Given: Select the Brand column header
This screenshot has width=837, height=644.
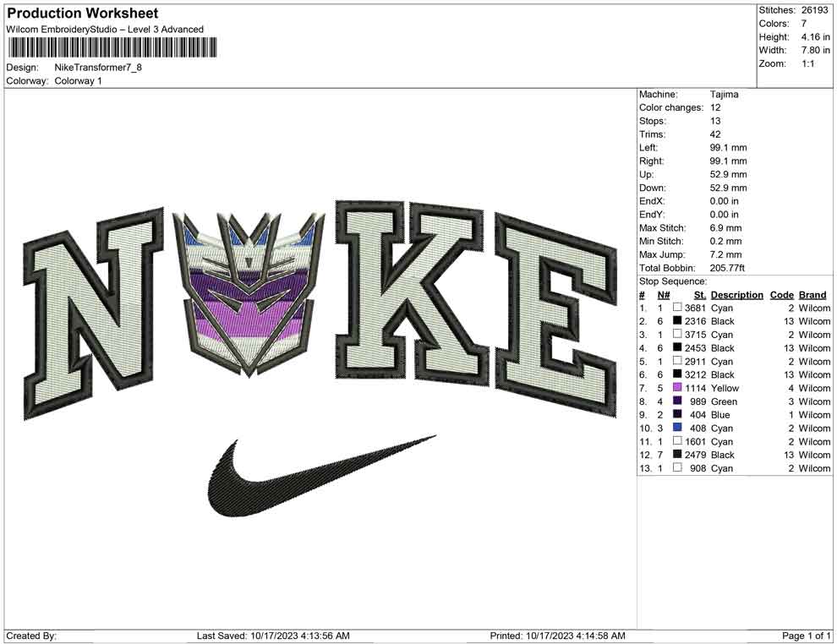Looking at the screenshot, I should [812, 294].
